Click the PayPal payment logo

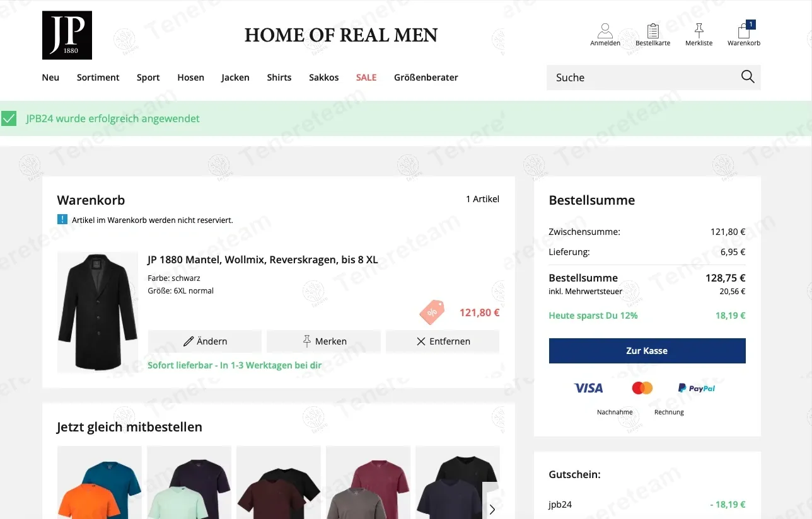pyautogui.click(x=697, y=388)
